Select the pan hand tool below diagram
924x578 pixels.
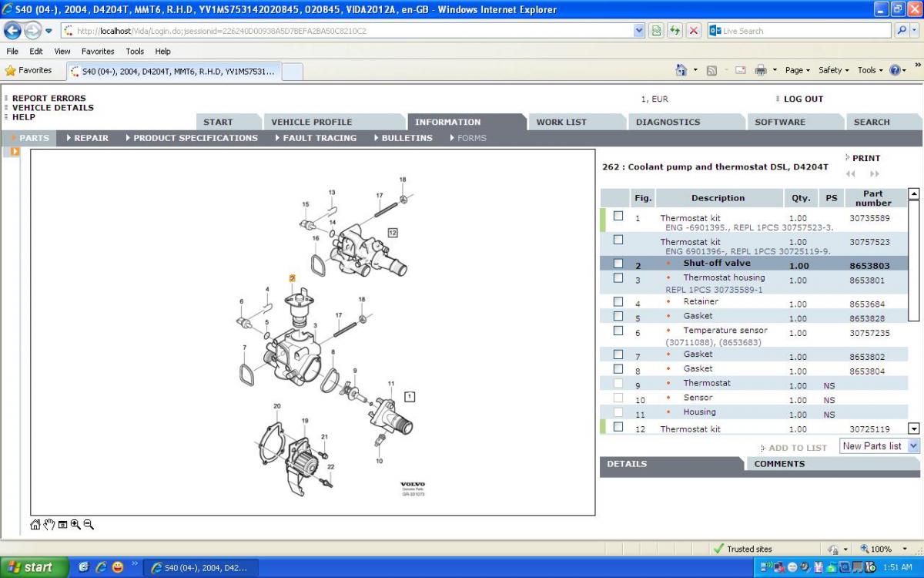click(49, 525)
